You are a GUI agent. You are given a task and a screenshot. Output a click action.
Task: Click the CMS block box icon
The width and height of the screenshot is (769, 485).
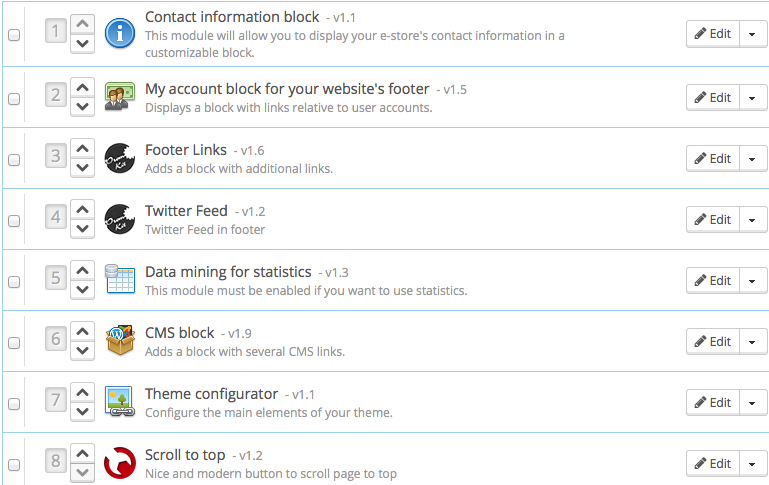(120, 341)
